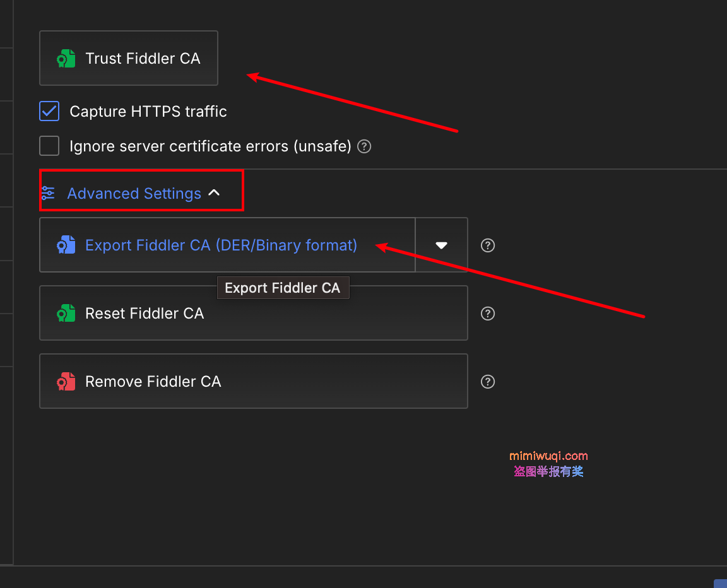Export Fiddler CA in DER/Binary format

click(227, 245)
